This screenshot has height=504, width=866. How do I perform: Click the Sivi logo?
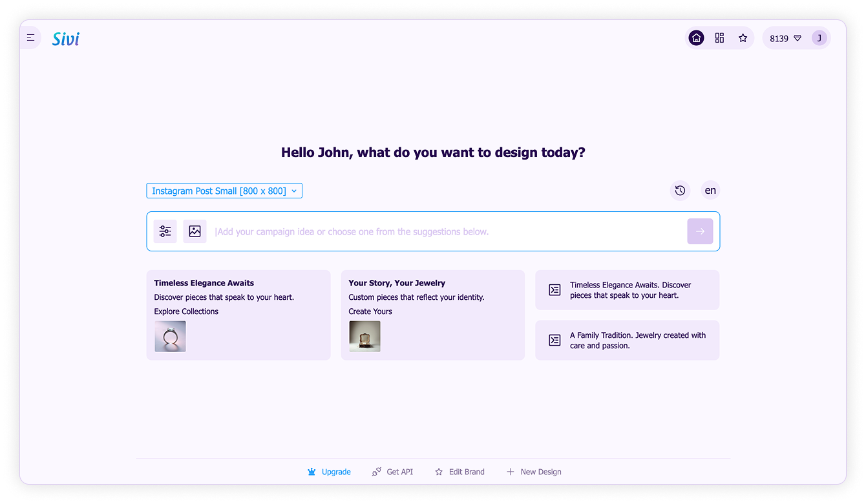click(66, 39)
